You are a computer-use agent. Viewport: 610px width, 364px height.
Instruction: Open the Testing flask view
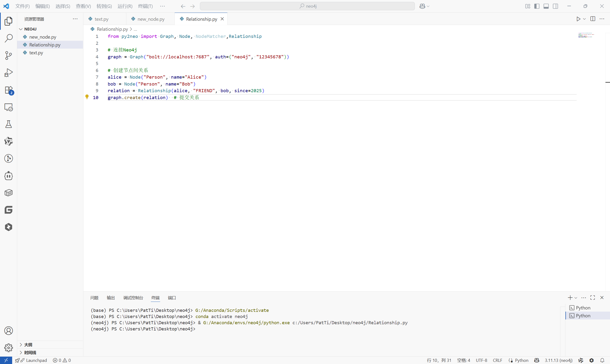tap(9, 124)
